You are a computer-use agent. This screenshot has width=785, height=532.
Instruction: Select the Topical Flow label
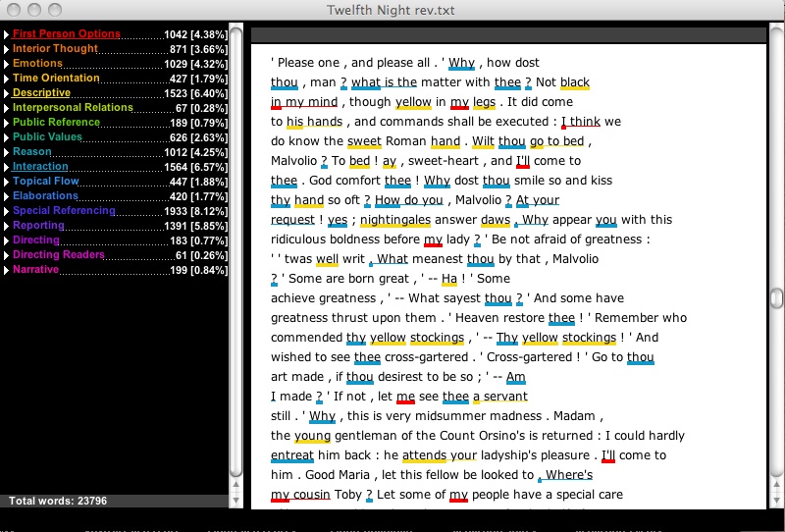tap(45, 181)
